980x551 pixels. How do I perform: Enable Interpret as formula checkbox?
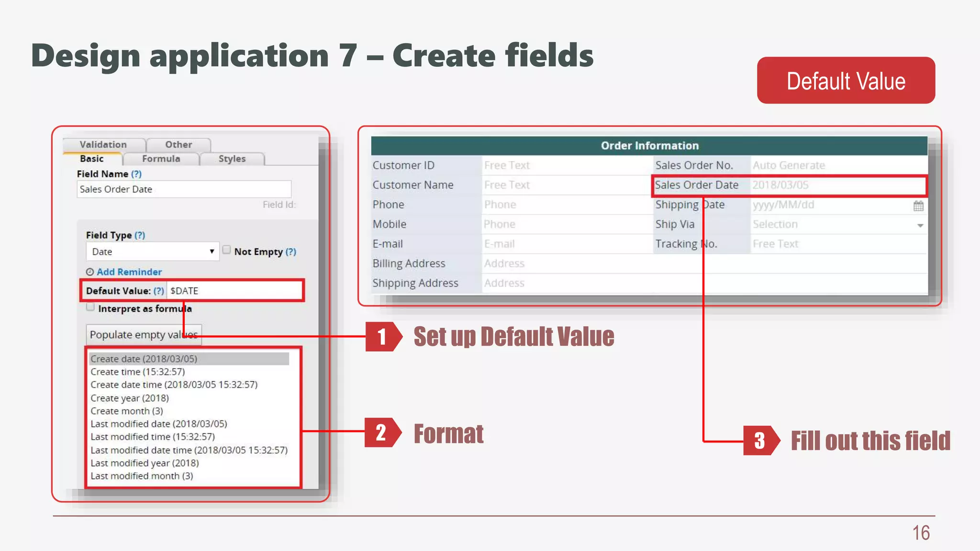[x=90, y=307]
